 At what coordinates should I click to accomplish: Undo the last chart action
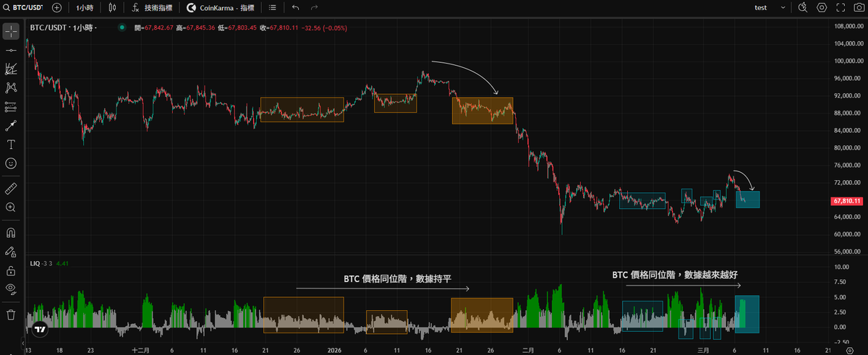(295, 7)
